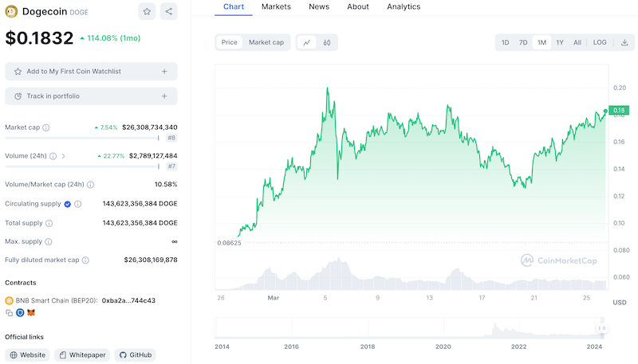
Task: Click the blue shield security icon
Action: click(20, 313)
